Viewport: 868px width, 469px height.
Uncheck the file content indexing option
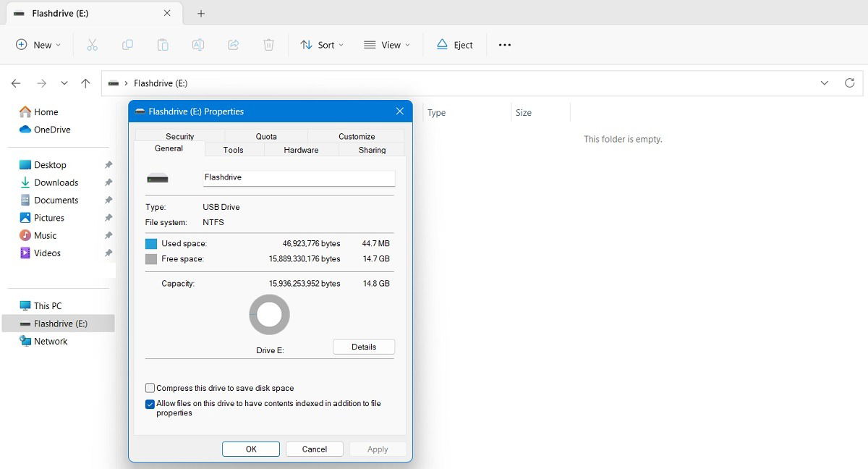[x=150, y=404]
